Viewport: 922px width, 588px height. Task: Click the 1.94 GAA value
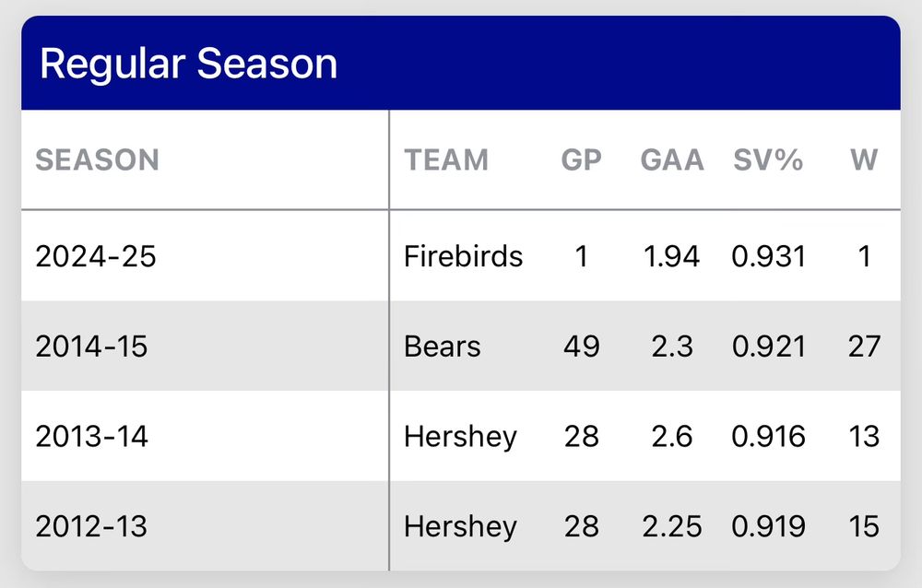[672, 256]
